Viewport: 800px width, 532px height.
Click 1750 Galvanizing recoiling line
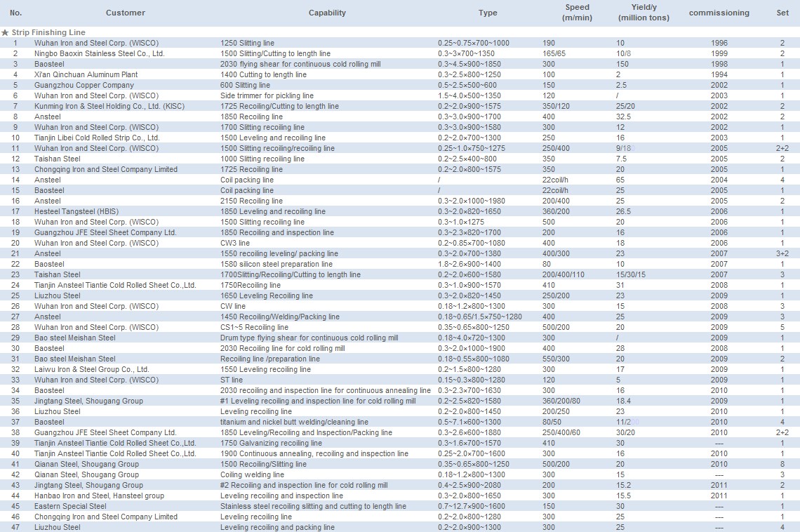(x=272, y=444)
